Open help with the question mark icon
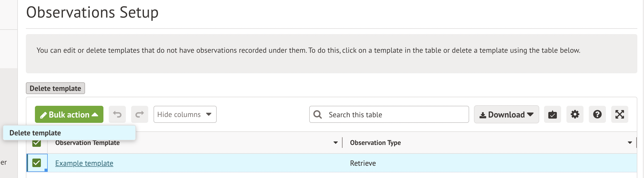 coord(597,114)
